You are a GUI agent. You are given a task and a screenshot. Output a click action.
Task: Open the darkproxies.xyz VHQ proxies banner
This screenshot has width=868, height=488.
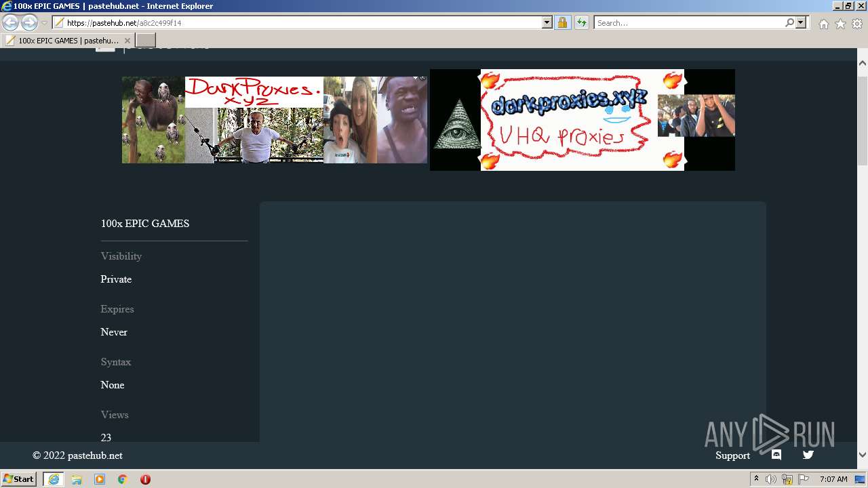(583, 120)
